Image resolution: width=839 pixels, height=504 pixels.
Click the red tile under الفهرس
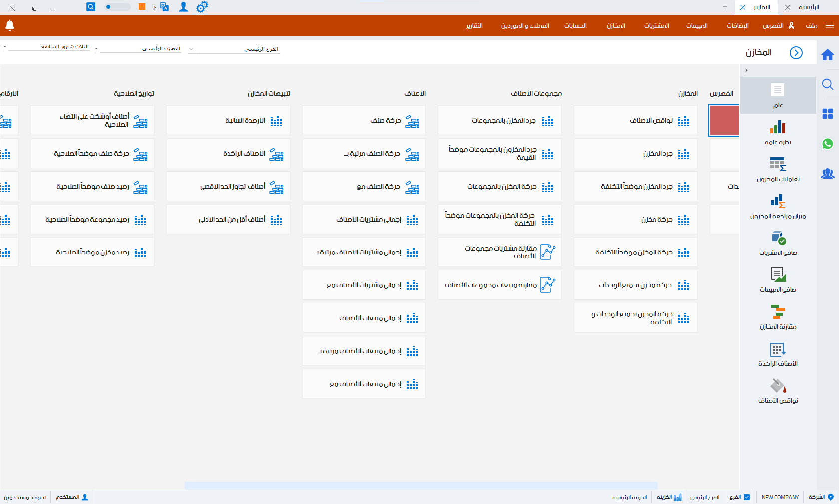[724, 120]
